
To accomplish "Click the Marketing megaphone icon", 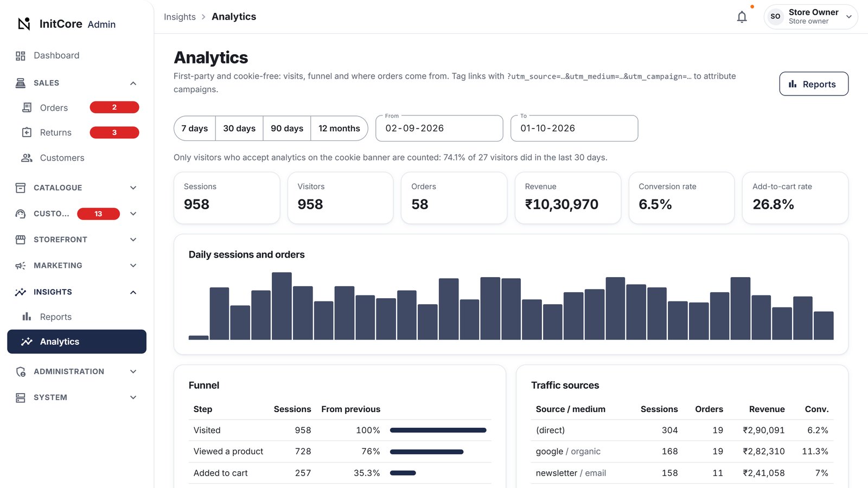I will point(21,266).
